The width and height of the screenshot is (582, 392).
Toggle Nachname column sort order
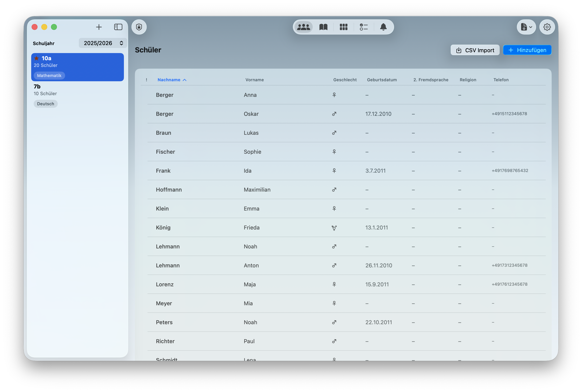[x=172, y=80]
